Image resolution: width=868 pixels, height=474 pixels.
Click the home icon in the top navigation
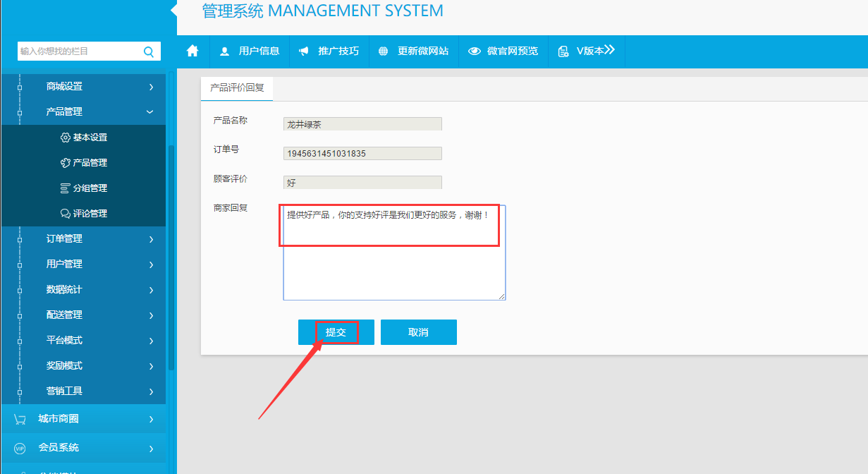point(192,51)
